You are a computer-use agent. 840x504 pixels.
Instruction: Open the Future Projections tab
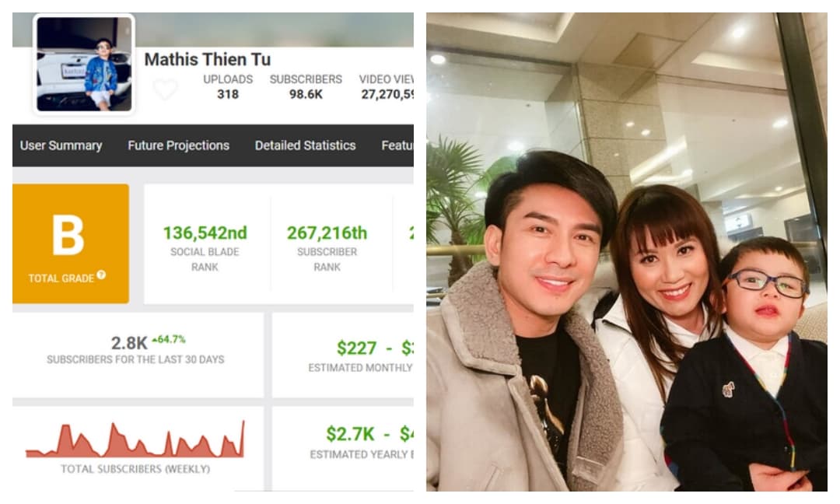click(x=178, y=145)
